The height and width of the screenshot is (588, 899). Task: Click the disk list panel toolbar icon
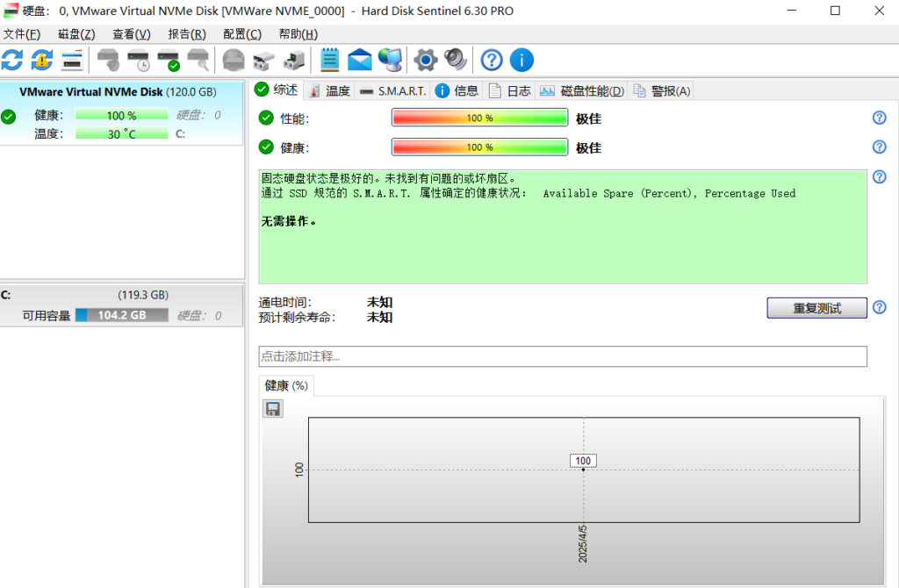click(x=72, y=60)
